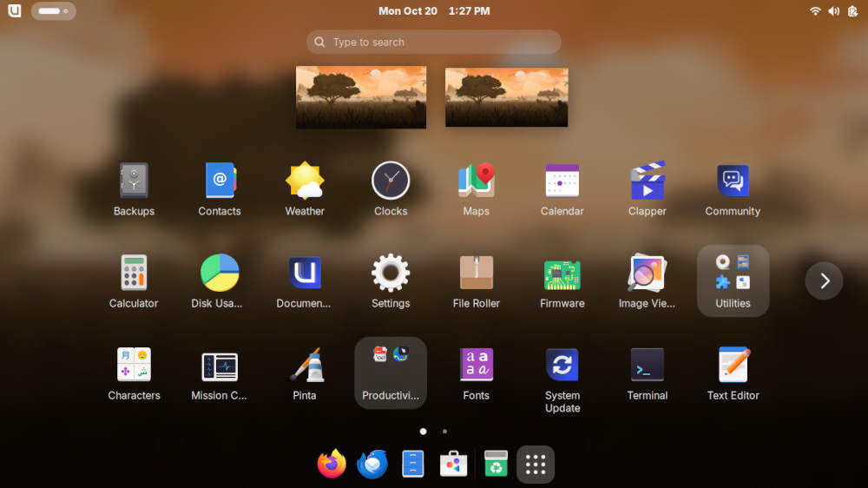The height and width of the screenshot is (488, 868).
Task: Select the first workspace thumbnail
Action: (360, 97)
